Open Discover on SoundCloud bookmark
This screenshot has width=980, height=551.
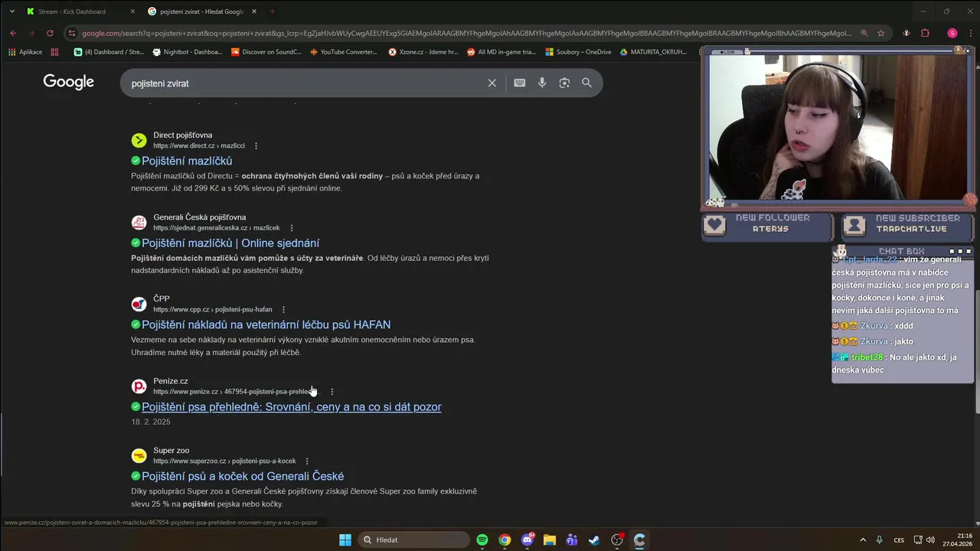(266, 52)
